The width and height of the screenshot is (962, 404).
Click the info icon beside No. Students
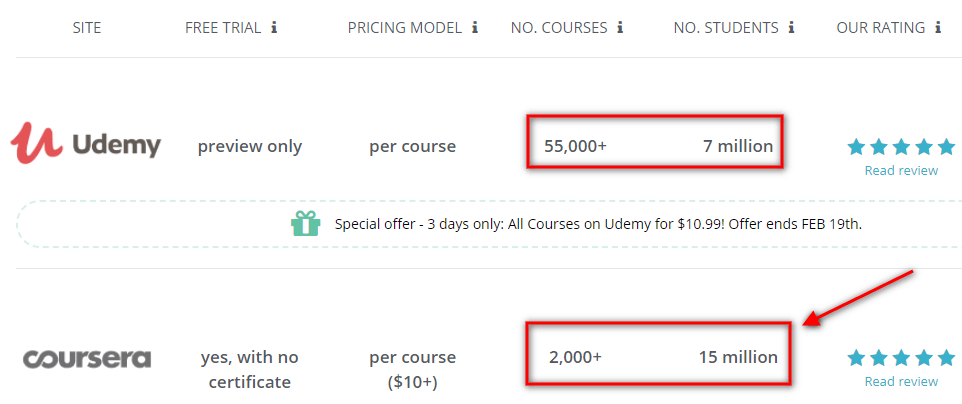792,28
